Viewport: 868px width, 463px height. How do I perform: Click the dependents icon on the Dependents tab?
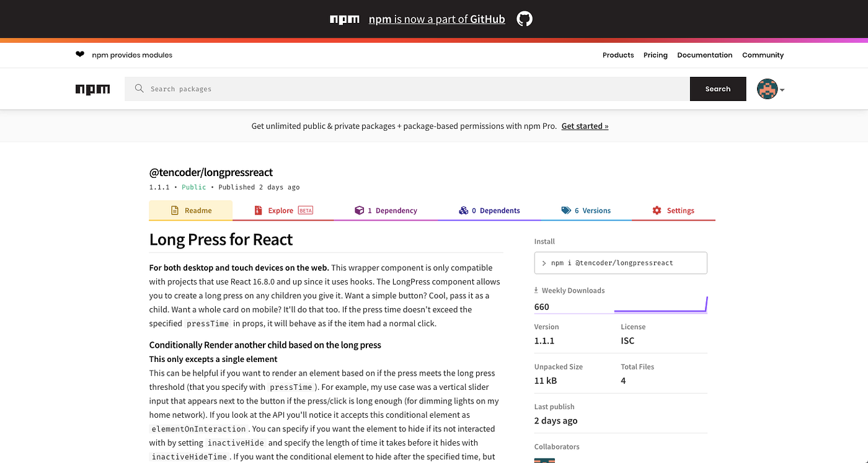pos(464,210)
